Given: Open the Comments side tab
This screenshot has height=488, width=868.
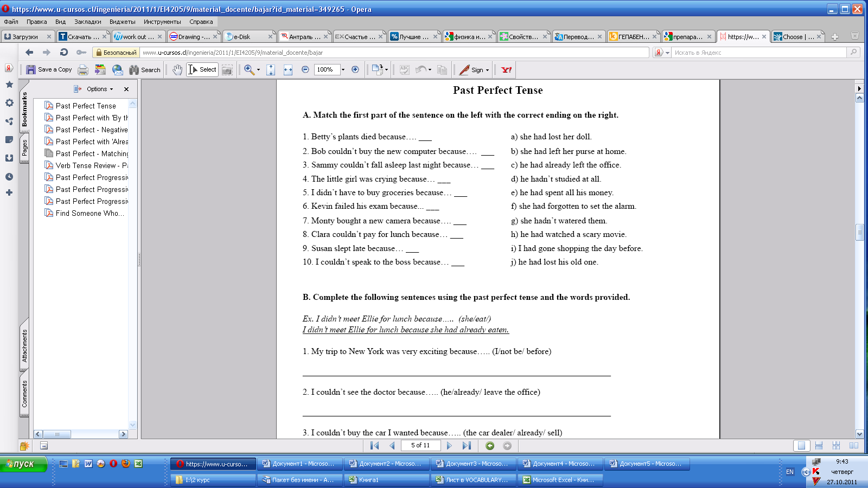Looking at the screenshot, I should (24, 394).
